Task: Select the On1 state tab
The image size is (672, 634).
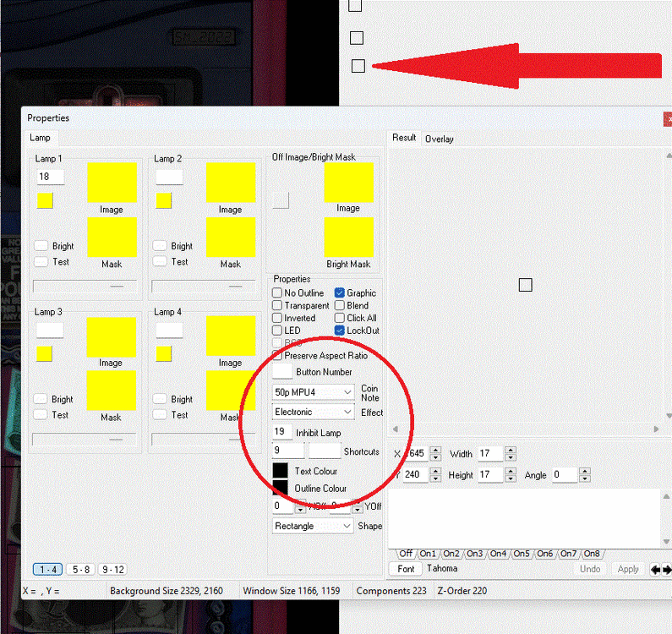Action: (x=429, y=554)
